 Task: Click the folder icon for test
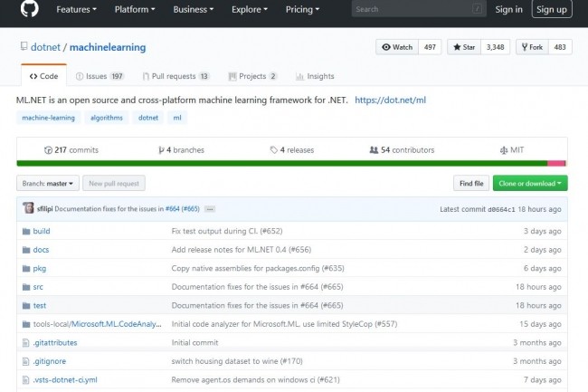[x=26, y=306]
